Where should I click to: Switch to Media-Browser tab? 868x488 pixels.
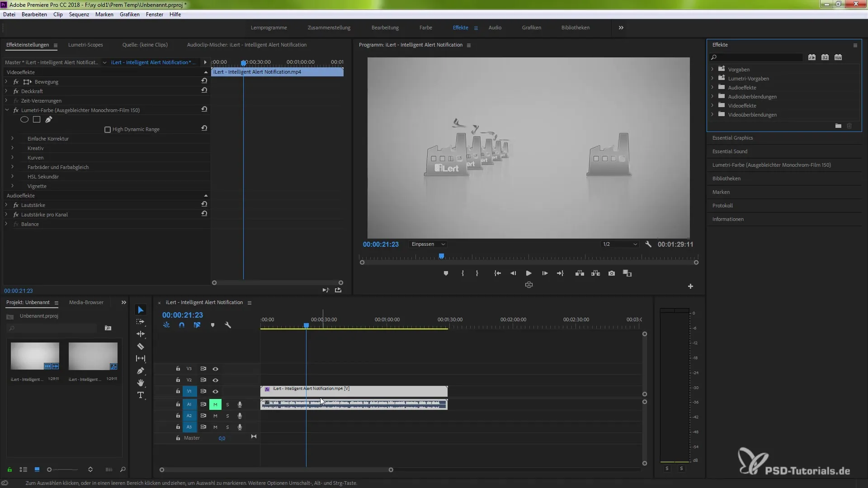pos(86,302)
